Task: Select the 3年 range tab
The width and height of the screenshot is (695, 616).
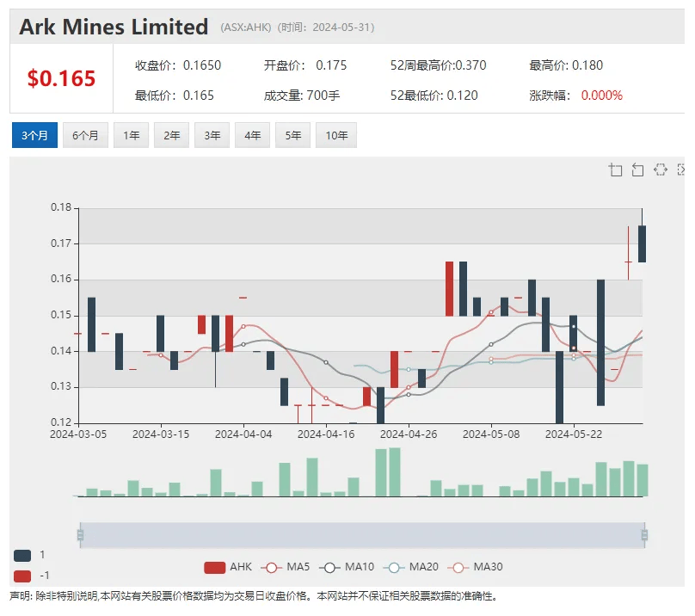Action: [x=212, y=135]
